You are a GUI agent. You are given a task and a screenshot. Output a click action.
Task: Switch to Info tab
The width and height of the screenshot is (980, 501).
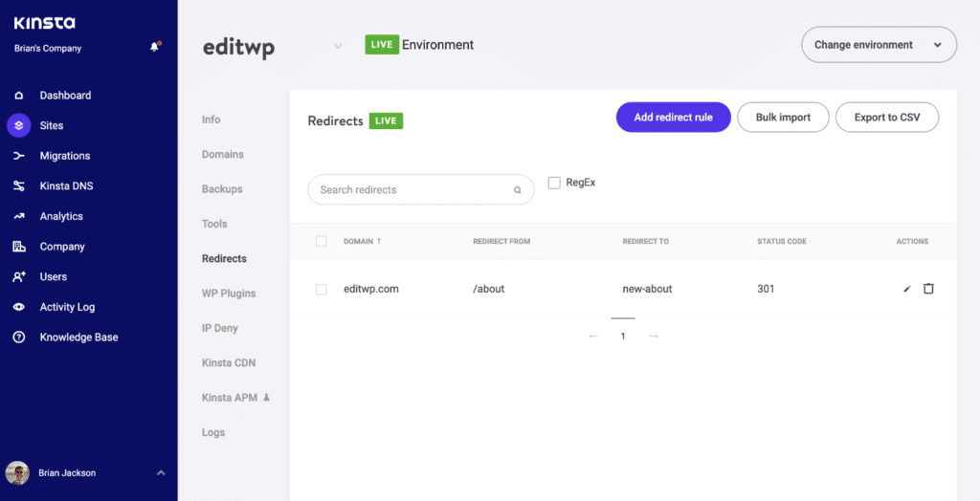[x=212, y=120]
